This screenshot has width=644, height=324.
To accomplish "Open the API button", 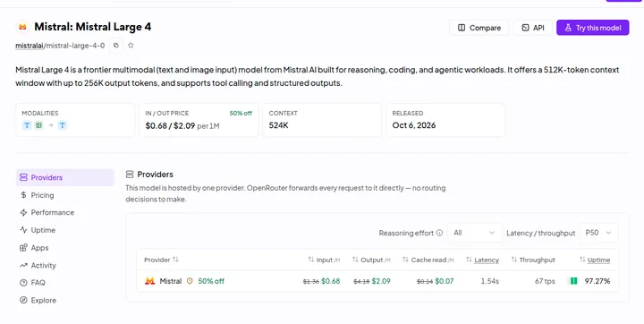I will click(x=533, y=28).
